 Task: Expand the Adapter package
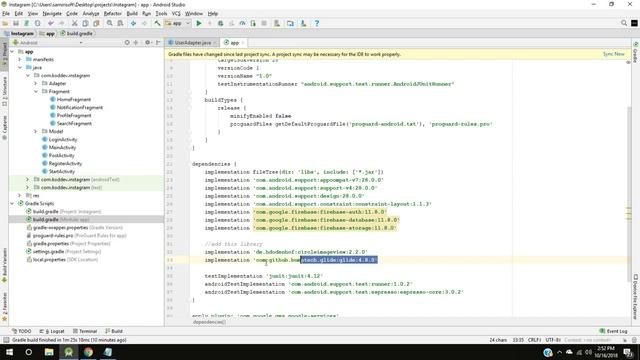click(x=36, y=83)
